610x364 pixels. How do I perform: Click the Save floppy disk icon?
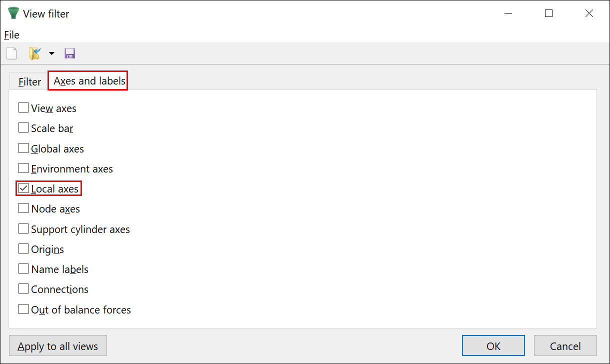pyautogui.click(x=69, y=53)
